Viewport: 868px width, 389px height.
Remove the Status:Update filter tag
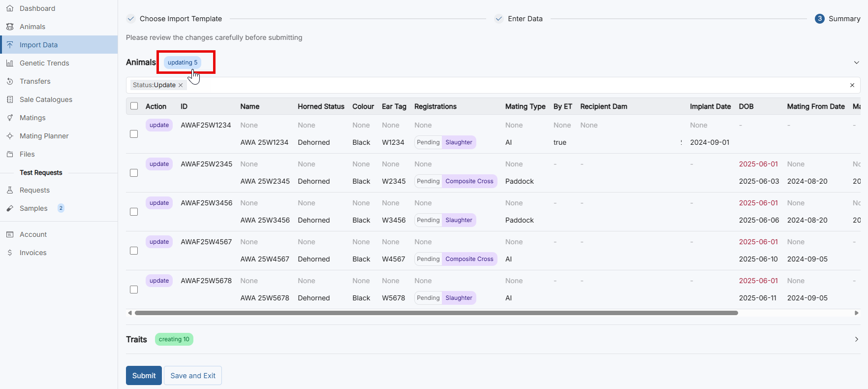tap(181, 85)
